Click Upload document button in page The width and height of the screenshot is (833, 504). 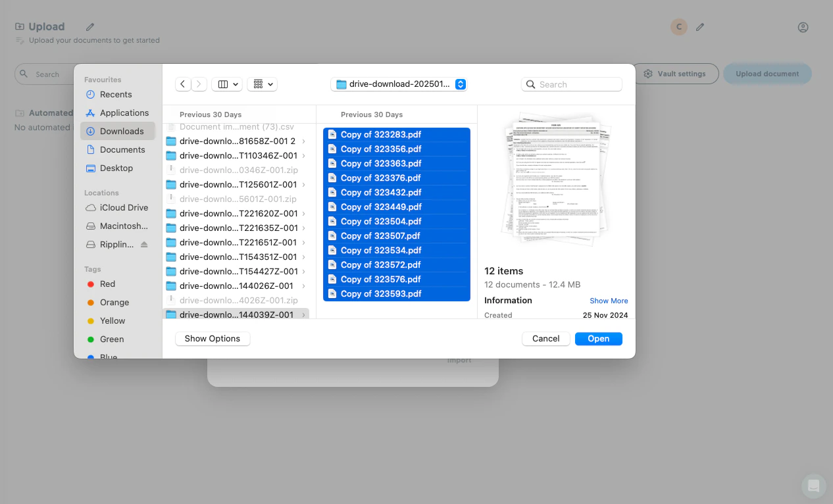coord(767,74)
